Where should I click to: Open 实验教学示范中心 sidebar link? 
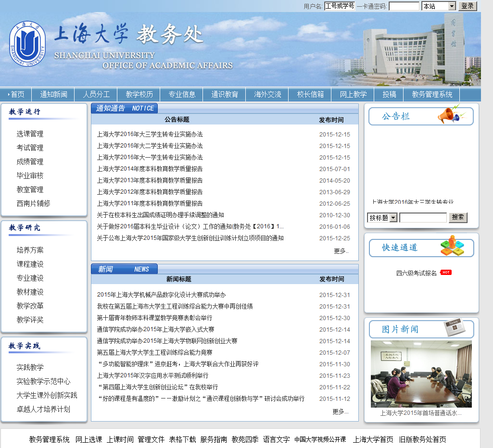43,381
